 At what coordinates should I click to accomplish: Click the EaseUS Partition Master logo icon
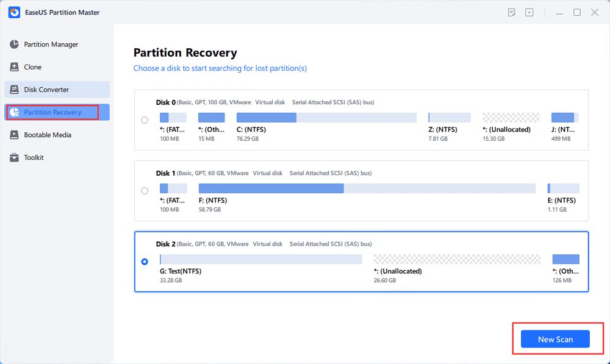point(13,12)
